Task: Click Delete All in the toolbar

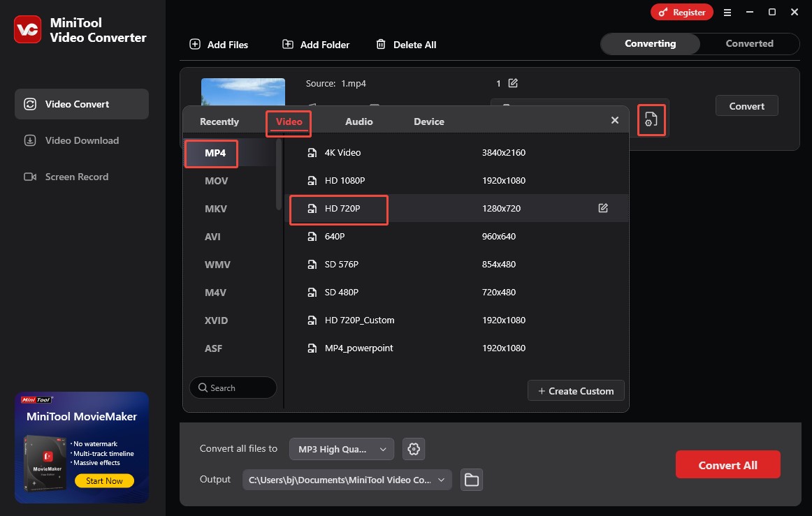Action: pyautogui.click(x=406, y=45)
